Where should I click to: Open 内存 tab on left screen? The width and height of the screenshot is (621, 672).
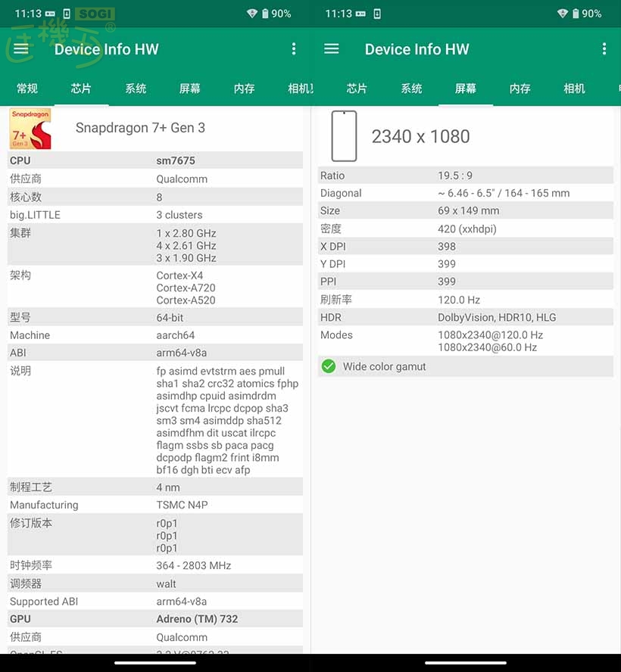(x=244, y=89)
